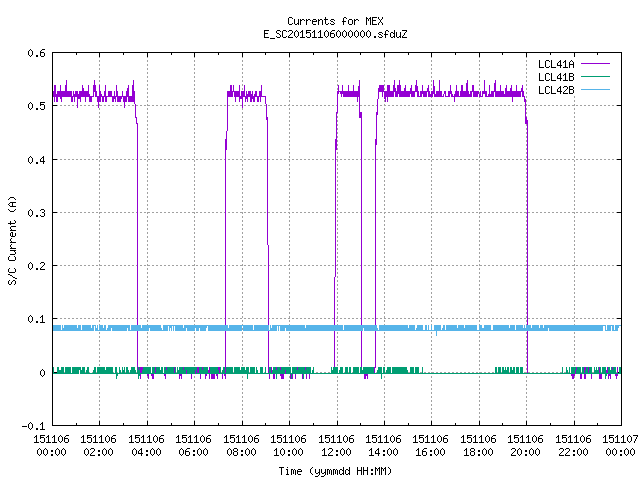Viewport: 640px width, 480px height.
Task: Select the filename E_SC20151106000000.sfduZ subtitle
Action: pos(335,34)
